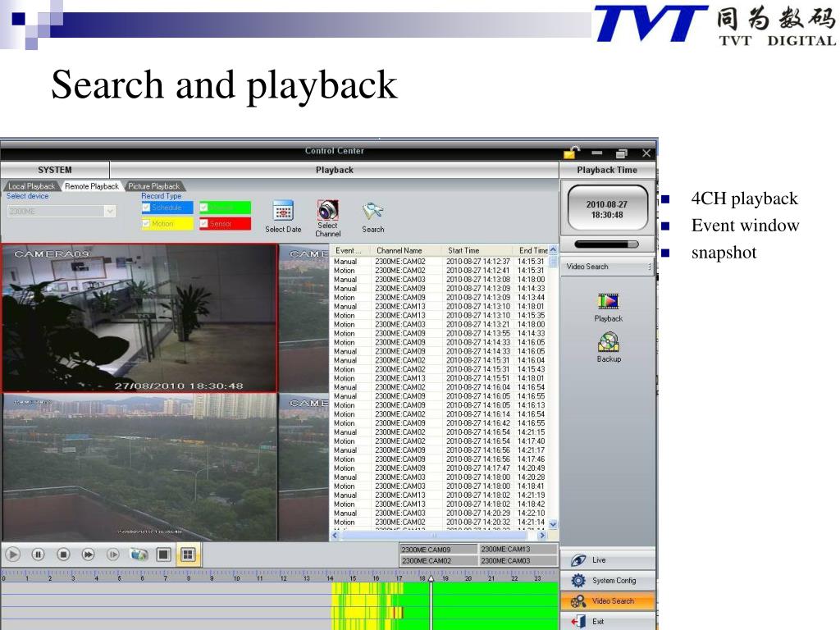Pause the video playback

click(x=38, y=555)
